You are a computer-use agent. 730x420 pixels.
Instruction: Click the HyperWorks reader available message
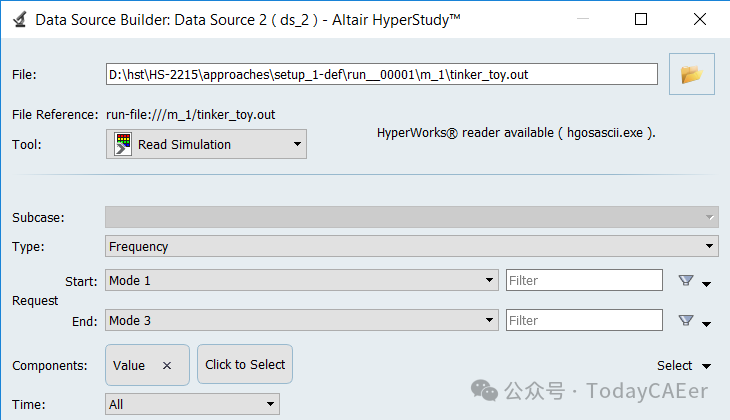click(516, 133)
